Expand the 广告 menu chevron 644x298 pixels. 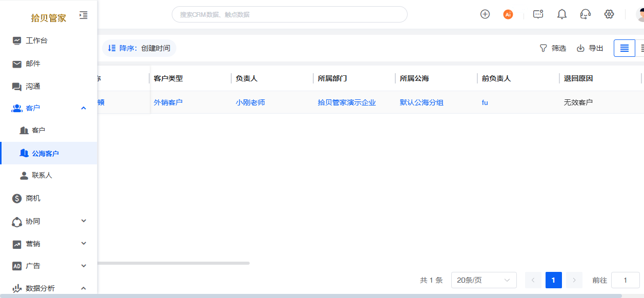click(84, 265)
